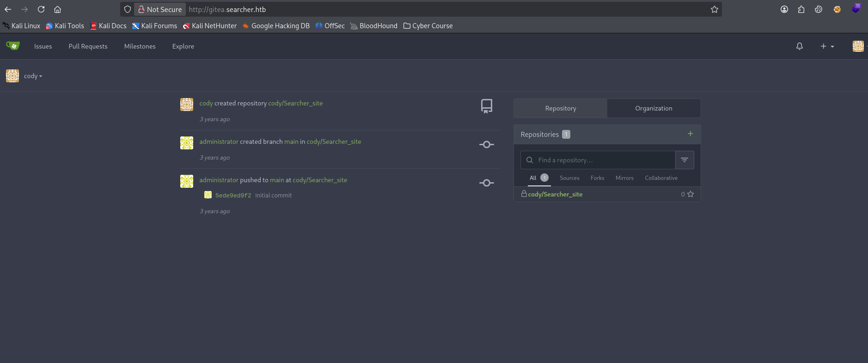Click the Gitea logo icon
This screenshot has height=363, width=868.
13,46
